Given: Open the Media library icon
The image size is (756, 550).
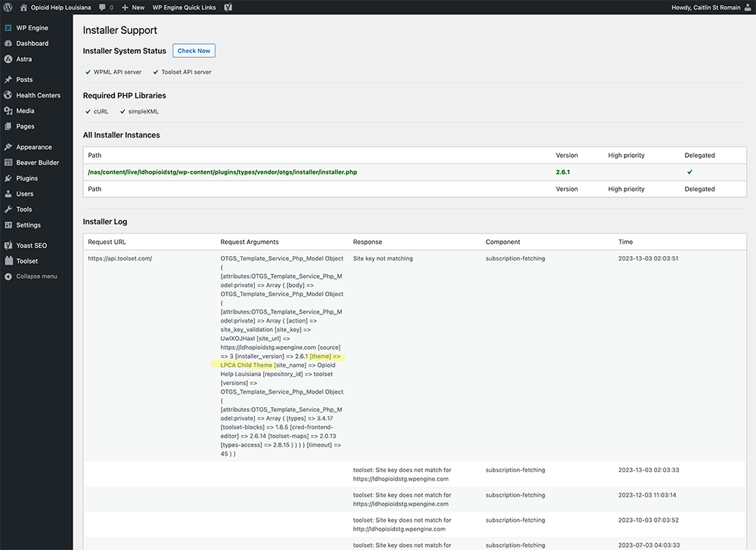Looking at the screenshot, I should click(x=8, y=111).
